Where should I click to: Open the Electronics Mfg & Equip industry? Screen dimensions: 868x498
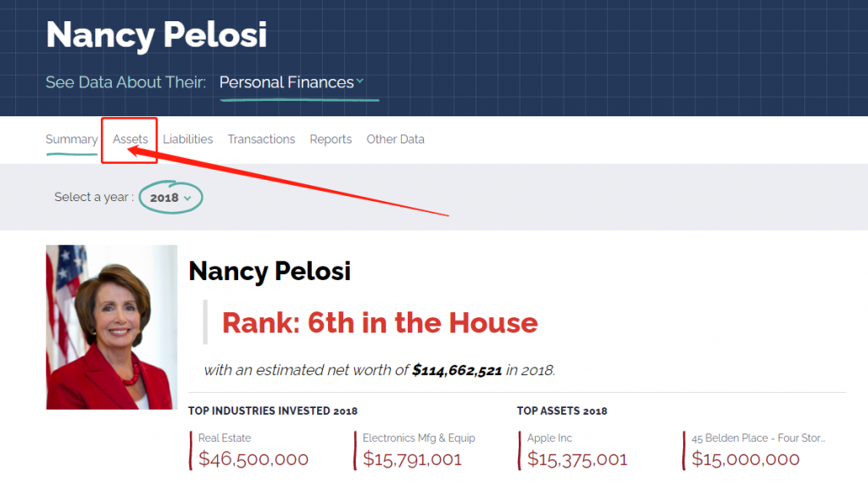click(x=419, y=438)
